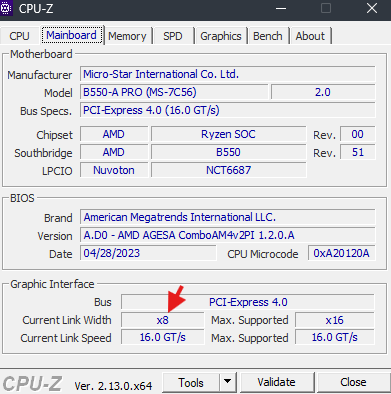The width and height of the screenshot is (391, 394).
Task: Click the Chipset vendor AMD field
Action: coord(114,134)
